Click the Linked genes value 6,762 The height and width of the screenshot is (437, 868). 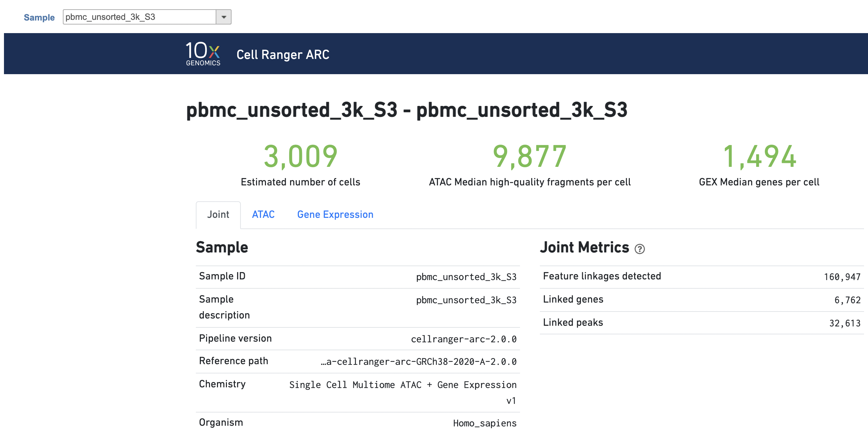point(847,300)
